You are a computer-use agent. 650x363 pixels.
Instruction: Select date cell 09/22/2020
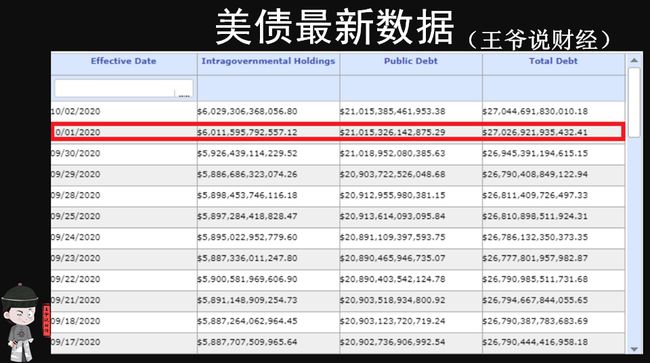click(76, 279)
